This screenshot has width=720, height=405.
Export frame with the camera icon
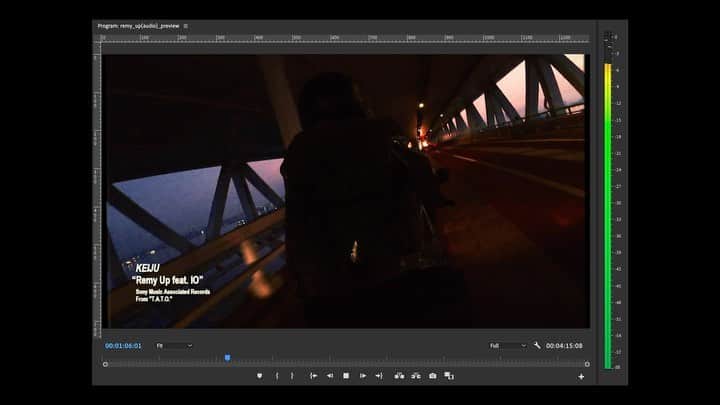(x=433, y=376)
